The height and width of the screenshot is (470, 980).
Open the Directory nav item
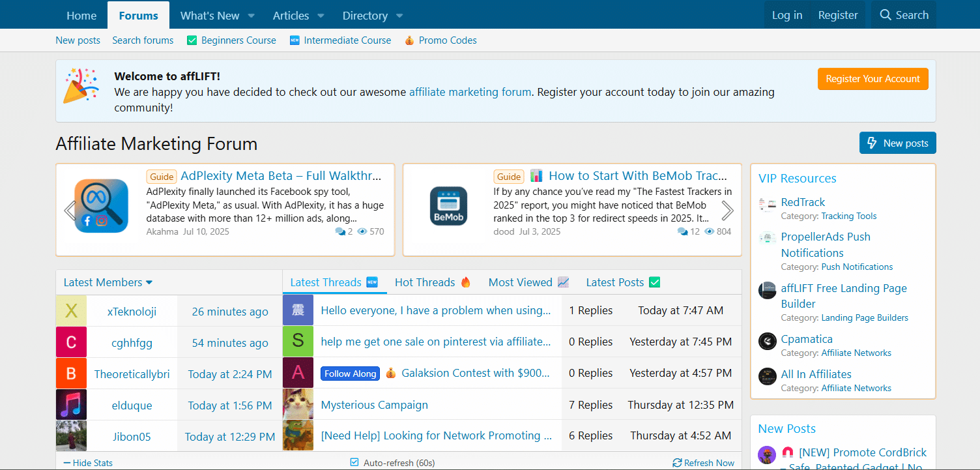click(x=365, y=16)
